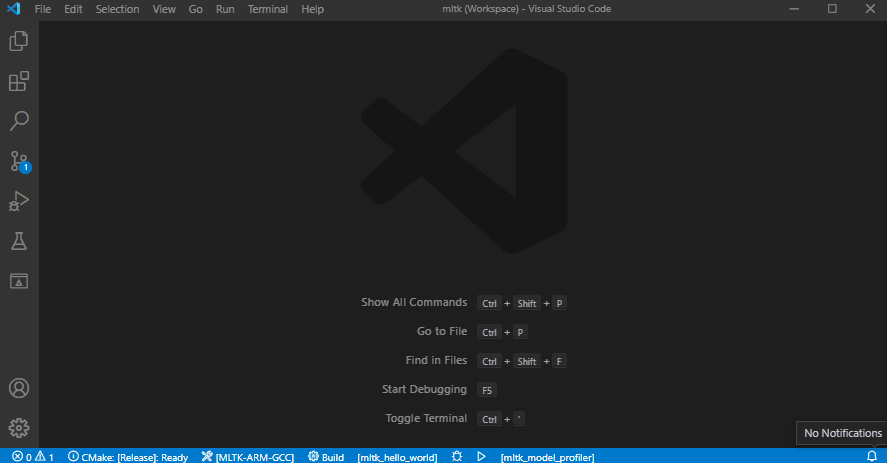This screenshot has height=463, width=887.
Task: Click the CMake launch play icon in status bar
Action: tap(481, 456)
